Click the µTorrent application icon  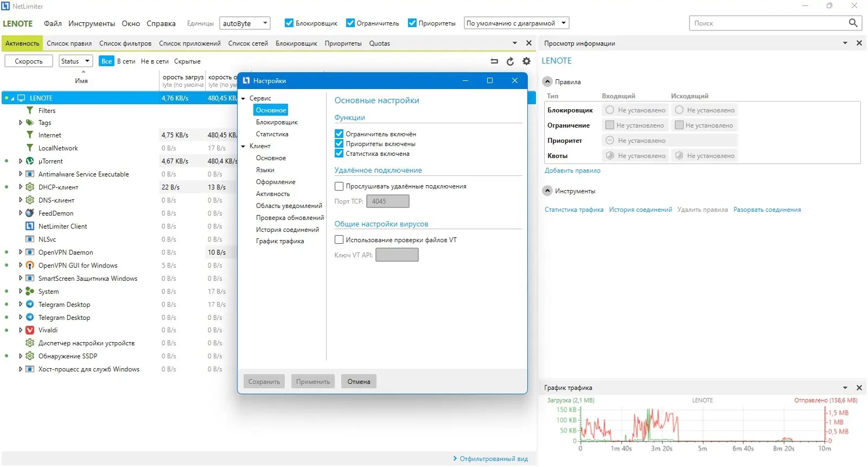(x=30, y=161)
